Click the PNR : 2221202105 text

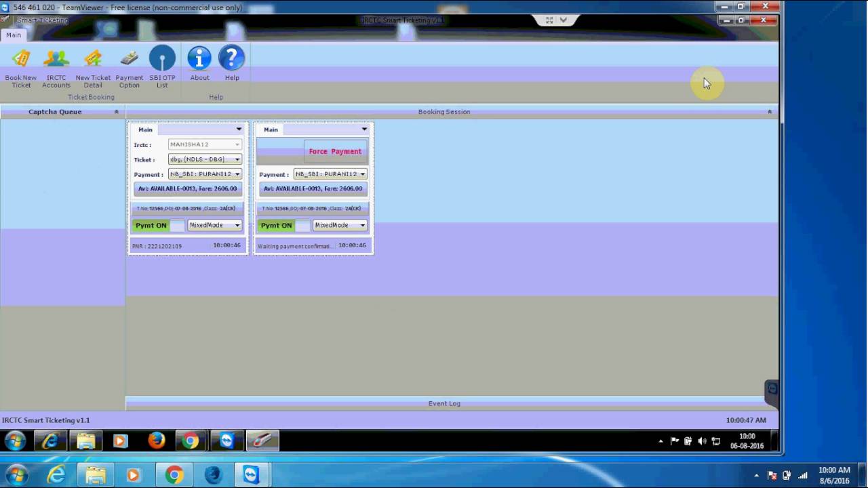pyautogui.click(x=157, y=246)
